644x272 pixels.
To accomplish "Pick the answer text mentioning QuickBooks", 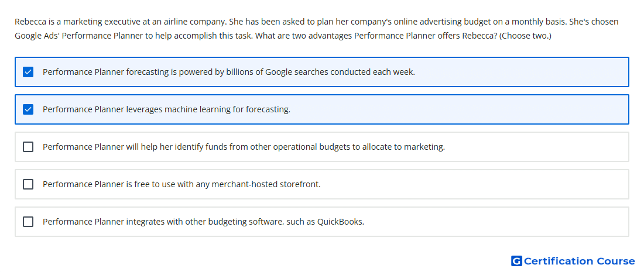I will (203, 222).
